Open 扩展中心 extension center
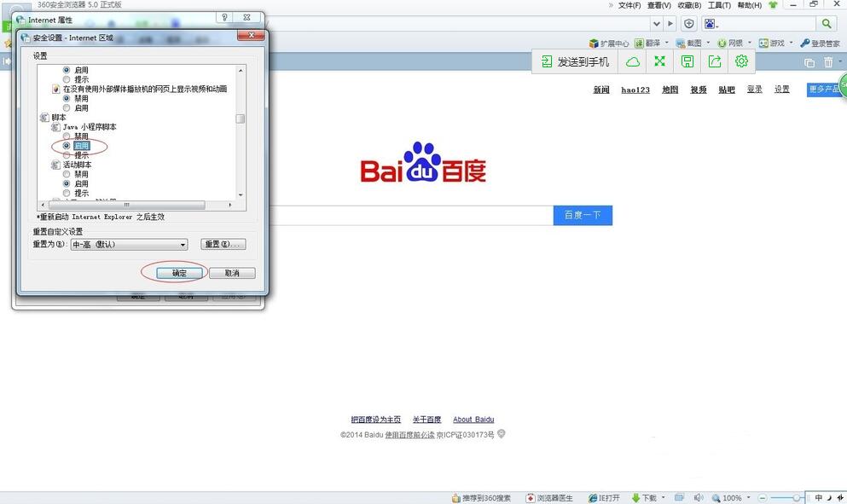The height and width of the screenshot is (504, 847). (x=609, y=43)
